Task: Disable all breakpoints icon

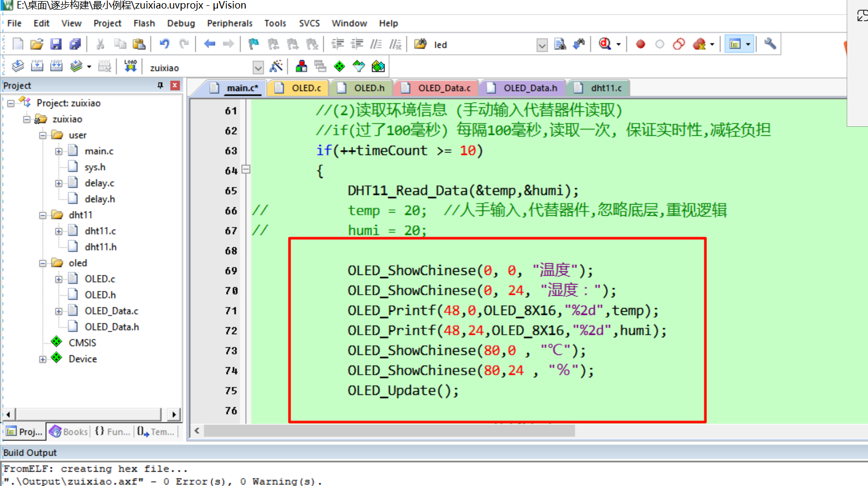Action: pyautogui.click(x=679, y=44)
